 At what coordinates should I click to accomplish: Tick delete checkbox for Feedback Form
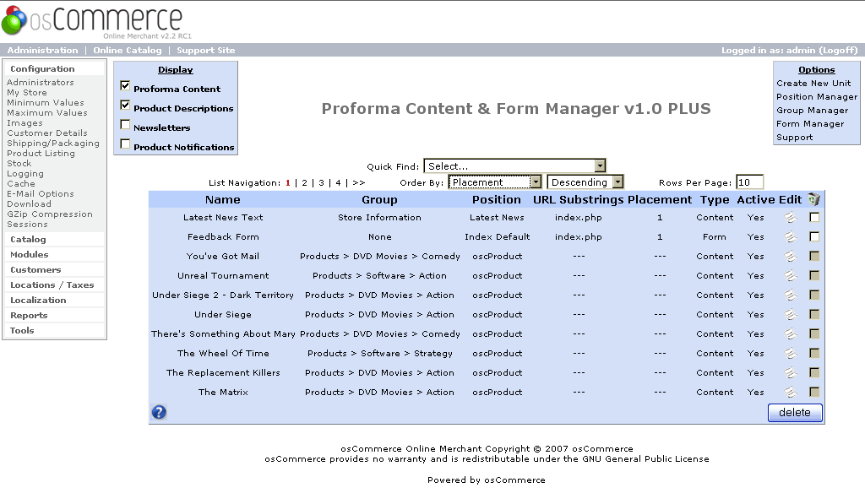pos(814,236)
